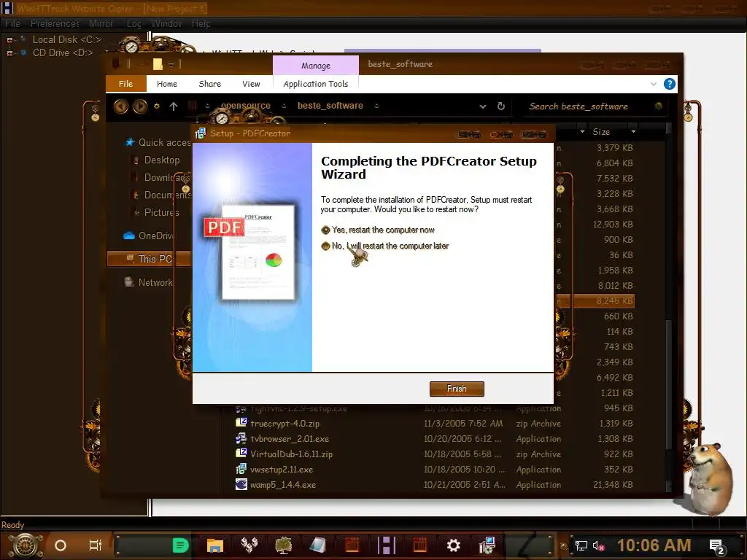Click the muted volume tray icon
747x560 pixels.
tap(598, 545)
